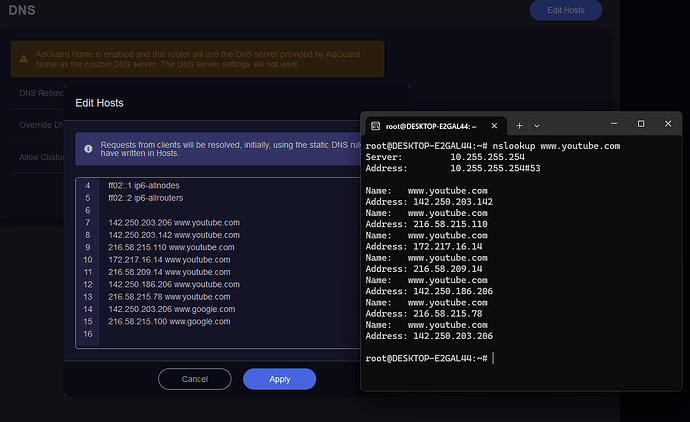690x422 pixels.
Task: Click Address 142.250.203.206 in terminal output
Action: tap(429, 336)
